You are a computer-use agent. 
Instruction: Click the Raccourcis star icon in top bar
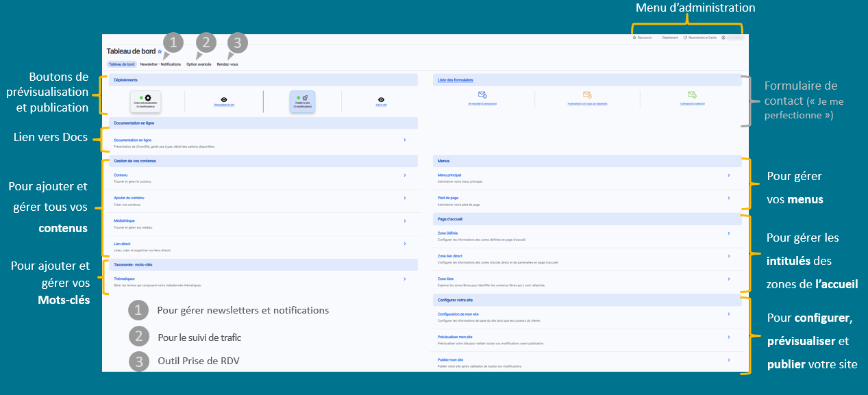tap(634, 38)
